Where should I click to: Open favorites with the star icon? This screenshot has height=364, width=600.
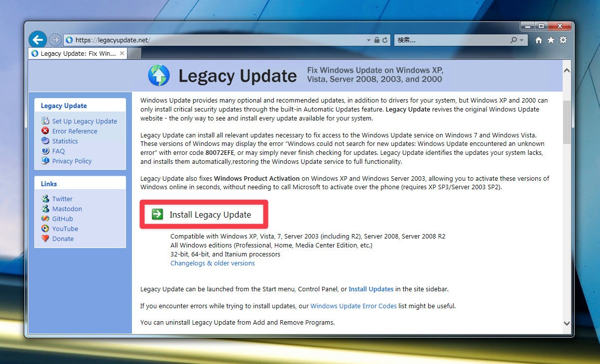coord(551,40)
